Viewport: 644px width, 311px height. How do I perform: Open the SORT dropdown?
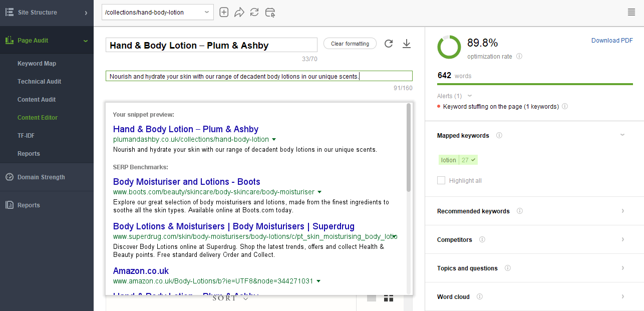pyautogui.click(x=230, y=298)
